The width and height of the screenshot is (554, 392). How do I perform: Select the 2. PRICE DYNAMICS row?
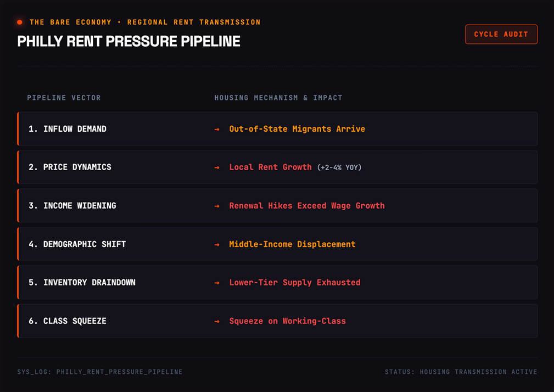click(277, 167)
